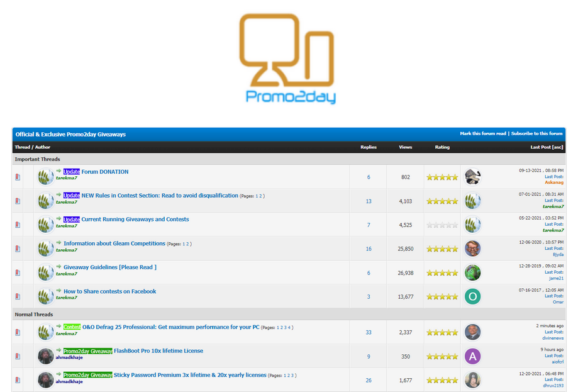The image size is (578, 392).
Task: Open divinenews user profile link
Action: click(553, 338)
